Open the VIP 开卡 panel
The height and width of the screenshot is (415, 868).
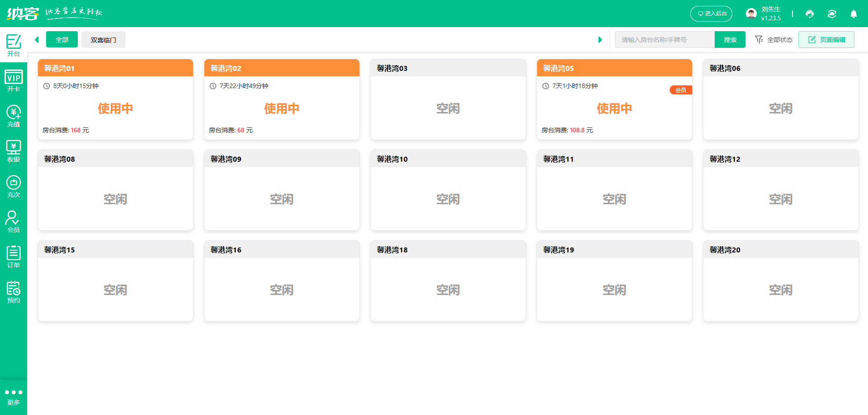(13, 80)
